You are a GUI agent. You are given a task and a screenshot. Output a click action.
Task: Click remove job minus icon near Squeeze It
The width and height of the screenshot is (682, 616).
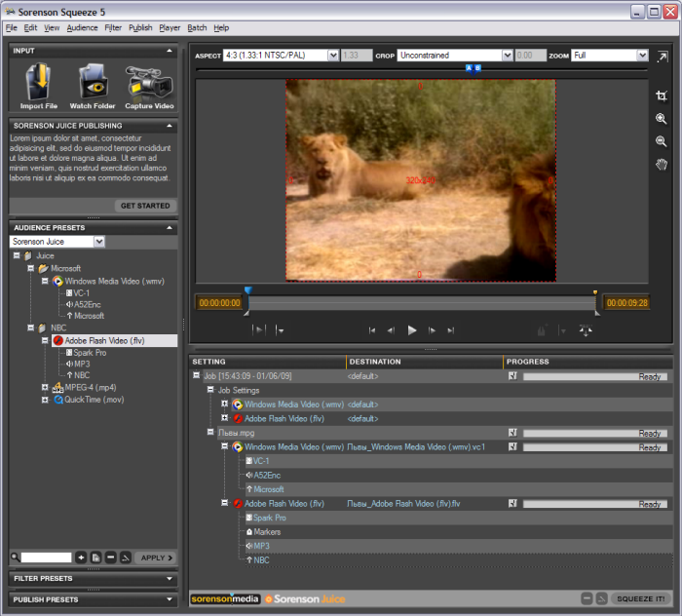point(587,598)
